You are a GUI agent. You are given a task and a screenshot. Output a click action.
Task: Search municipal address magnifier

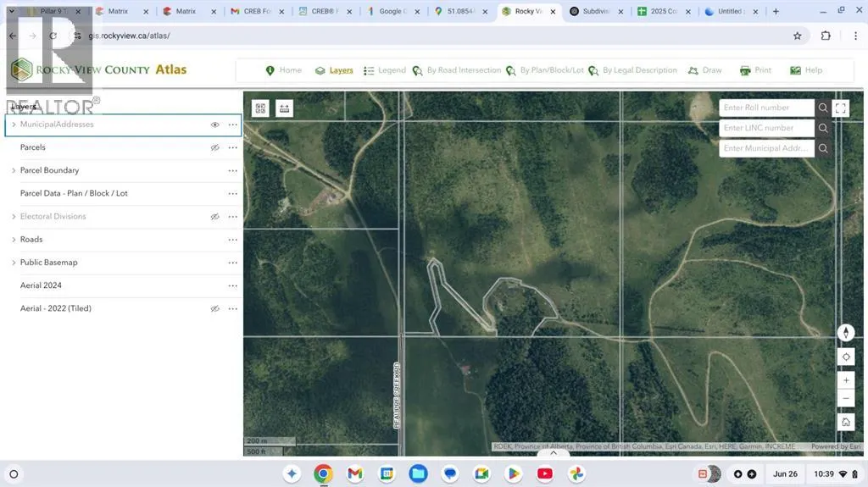point(823,148)
